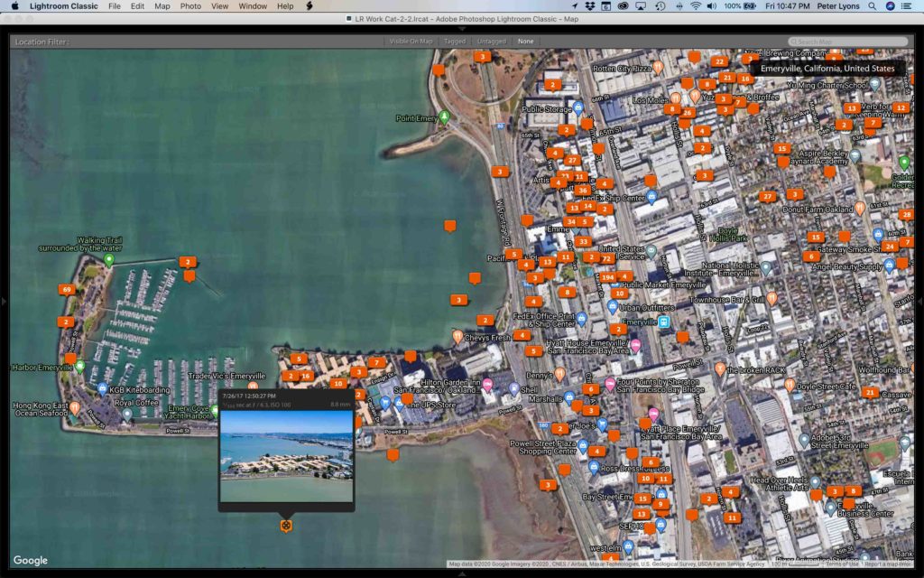
Task: Click the aerial photo thumbnail in the popup
Action: 286,456
